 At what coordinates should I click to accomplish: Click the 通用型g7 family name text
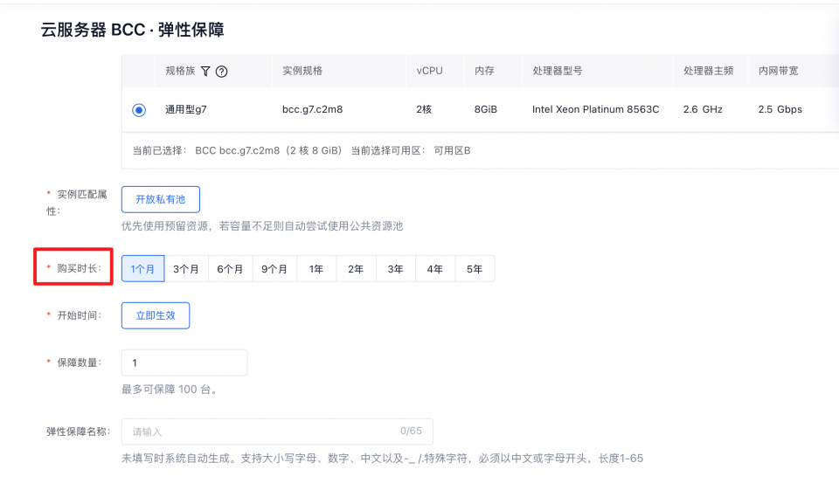[x=186, y=110]
